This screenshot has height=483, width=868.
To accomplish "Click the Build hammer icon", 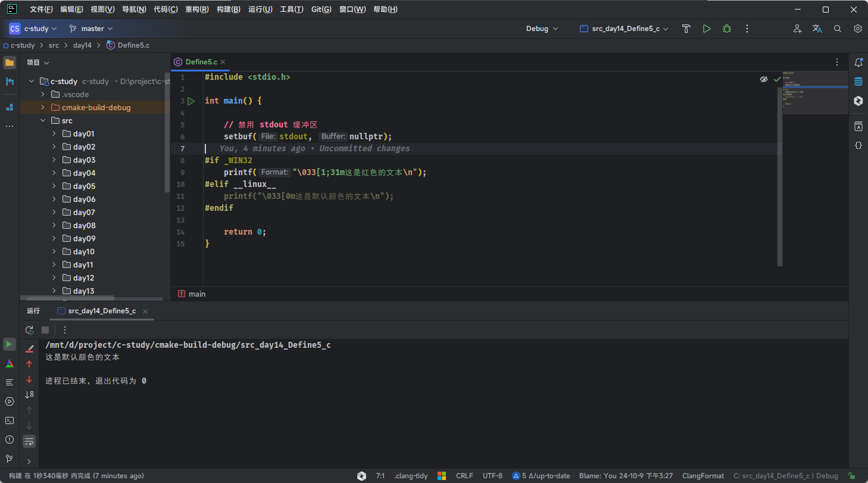I will [686, 29].
